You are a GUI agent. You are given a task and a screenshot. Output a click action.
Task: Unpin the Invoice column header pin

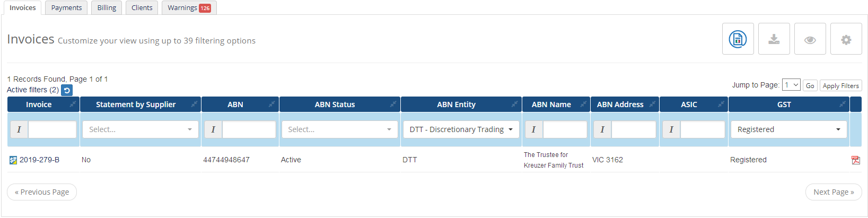[73, 104]
